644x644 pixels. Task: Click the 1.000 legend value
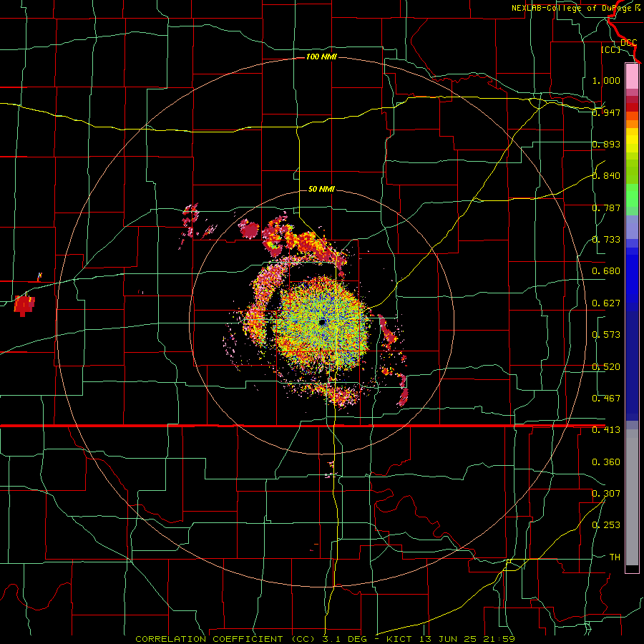(606, 80)
